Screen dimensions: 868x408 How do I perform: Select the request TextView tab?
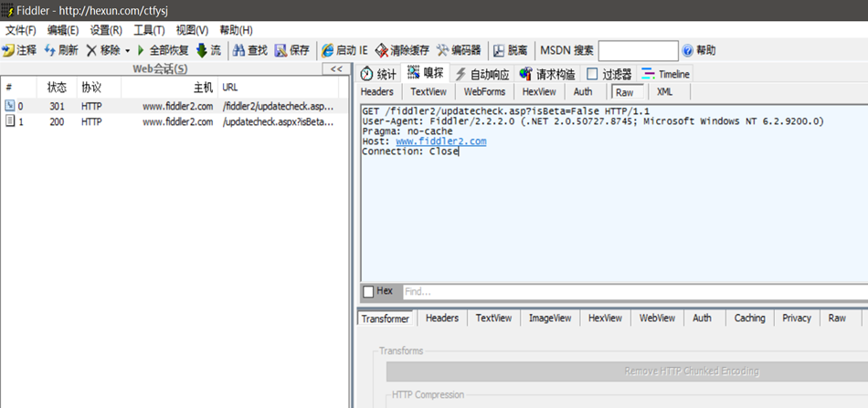(429, 92)
